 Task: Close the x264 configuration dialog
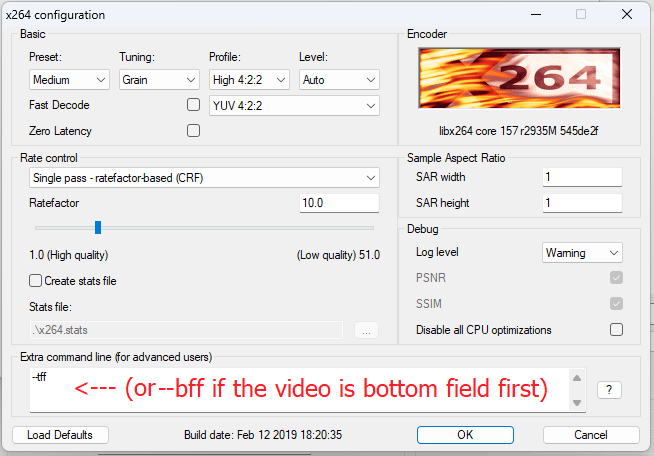pos(627,14)
